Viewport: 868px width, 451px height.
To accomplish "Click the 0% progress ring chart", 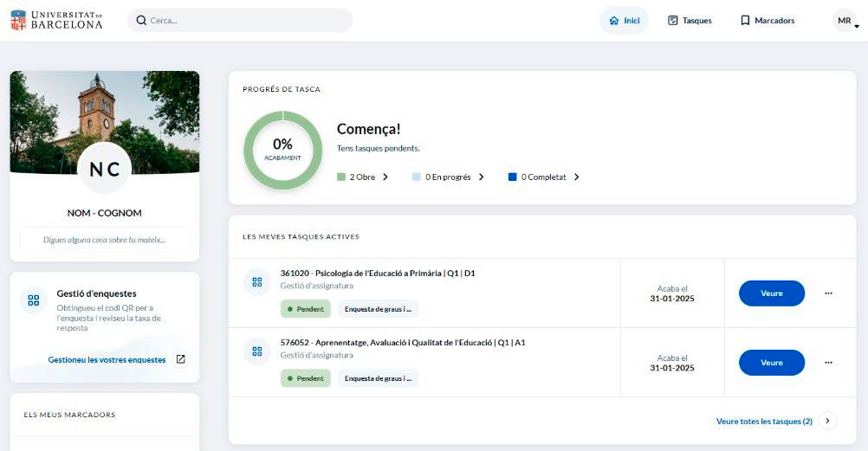I will pos(282,150).
